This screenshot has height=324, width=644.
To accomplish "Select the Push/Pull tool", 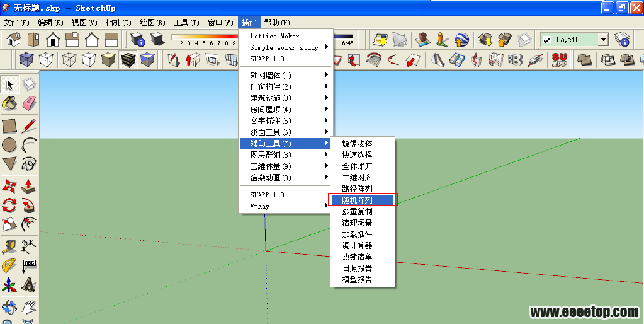I will (29, 186).
